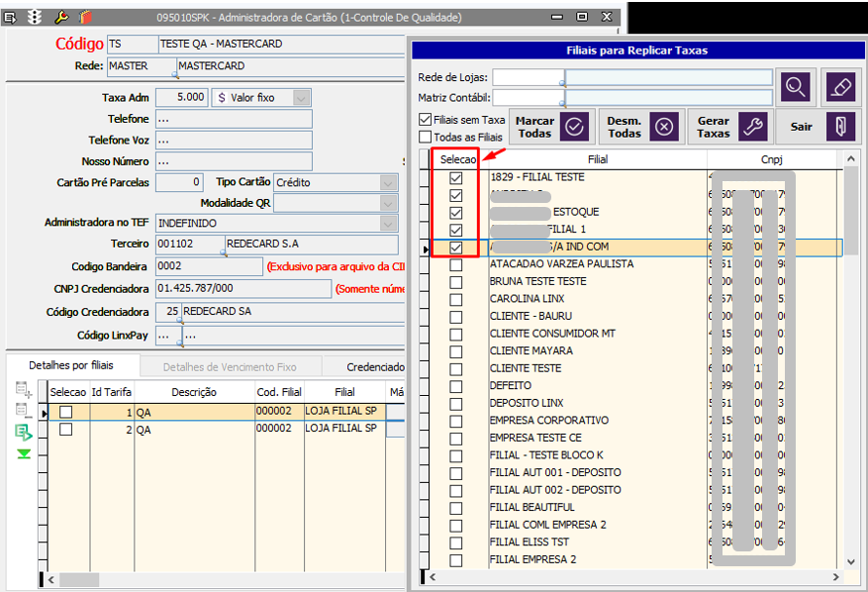Image resolution: width=868 pixels, height=592 pixels.
Task: Click the green down-arrow icon below the grid tools
Action: [23, 454]
